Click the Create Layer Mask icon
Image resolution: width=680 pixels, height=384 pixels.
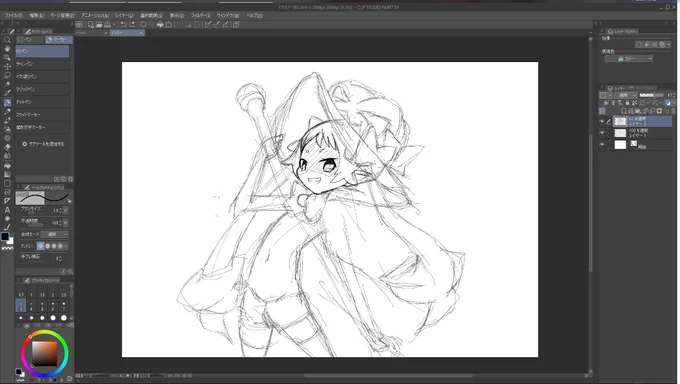[659, 111]
